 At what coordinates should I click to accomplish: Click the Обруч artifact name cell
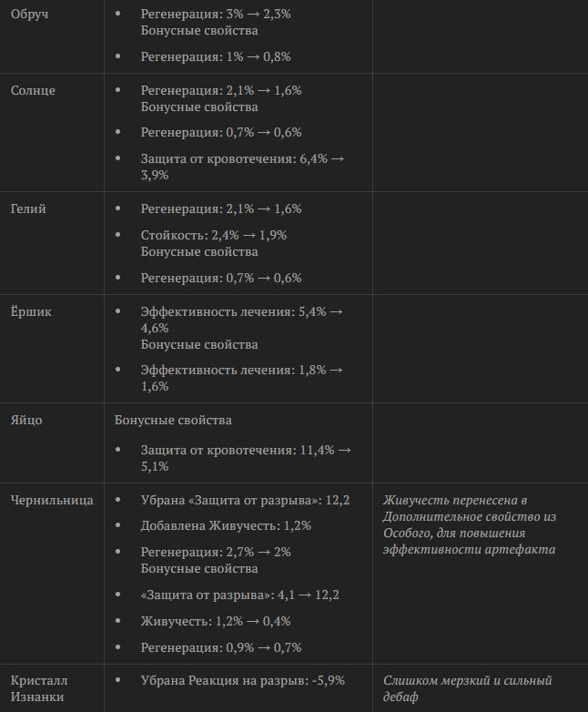click(x=29, y=14)
